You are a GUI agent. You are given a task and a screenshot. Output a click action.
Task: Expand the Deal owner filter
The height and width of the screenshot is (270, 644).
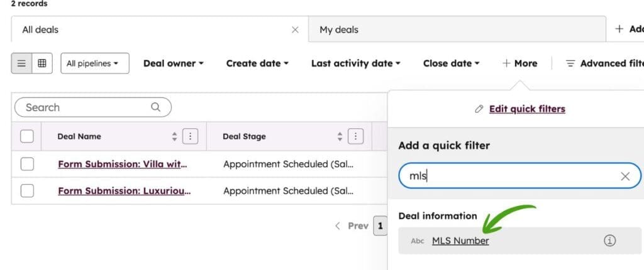pyautogui.click(x=174, y=63)
